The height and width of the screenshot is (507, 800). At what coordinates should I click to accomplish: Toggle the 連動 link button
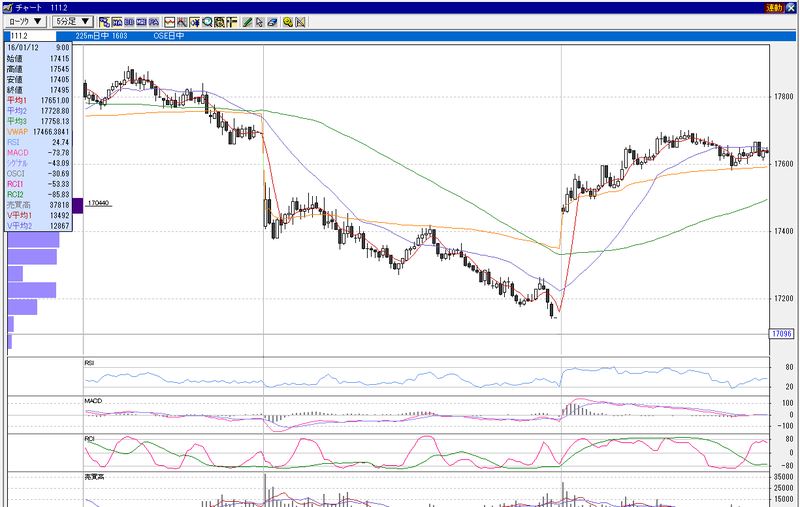pos(774,8)
